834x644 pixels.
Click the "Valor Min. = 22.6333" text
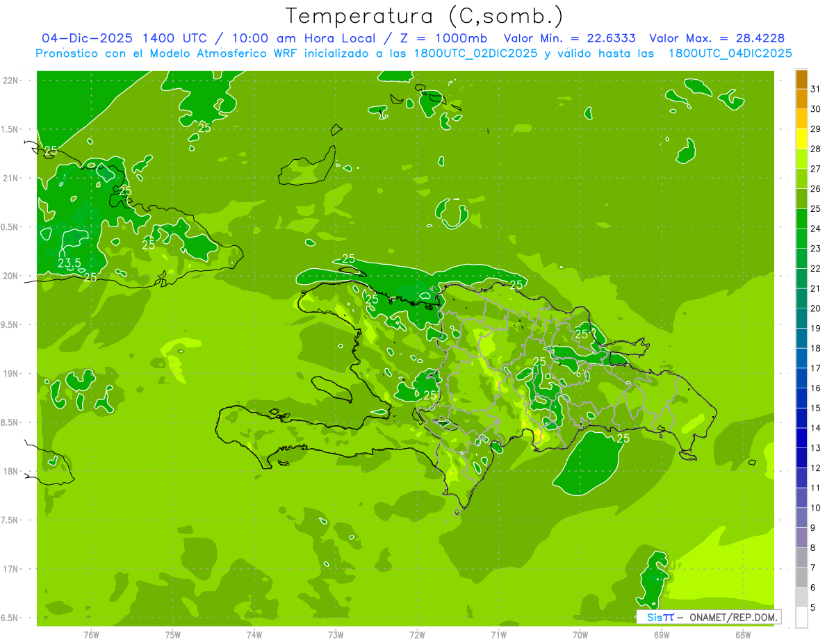569,38
